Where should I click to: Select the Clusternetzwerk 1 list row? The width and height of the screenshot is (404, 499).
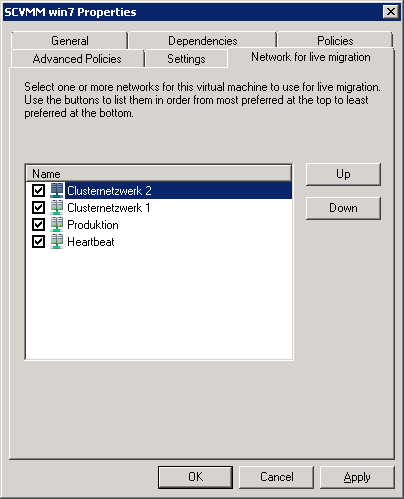(x=159, y=208)
